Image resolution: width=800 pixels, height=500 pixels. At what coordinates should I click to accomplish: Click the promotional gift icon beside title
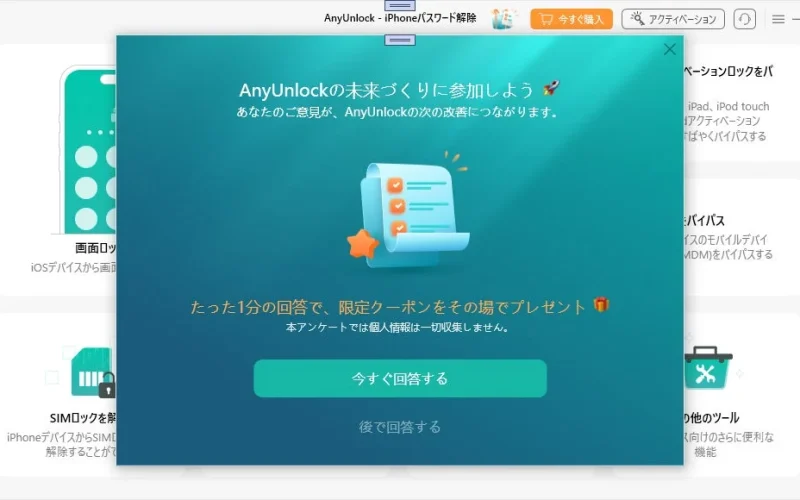pos(503,19)
